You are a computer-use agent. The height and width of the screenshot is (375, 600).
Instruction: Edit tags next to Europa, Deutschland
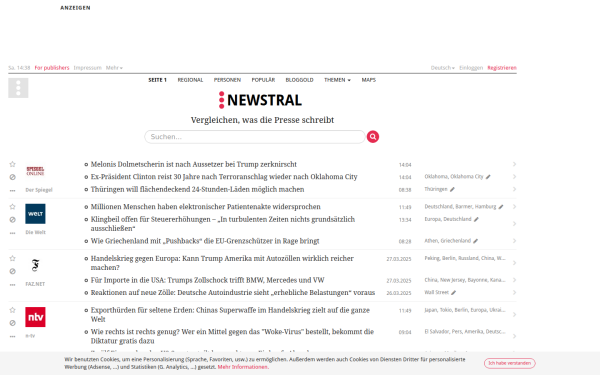coord(476,219)
